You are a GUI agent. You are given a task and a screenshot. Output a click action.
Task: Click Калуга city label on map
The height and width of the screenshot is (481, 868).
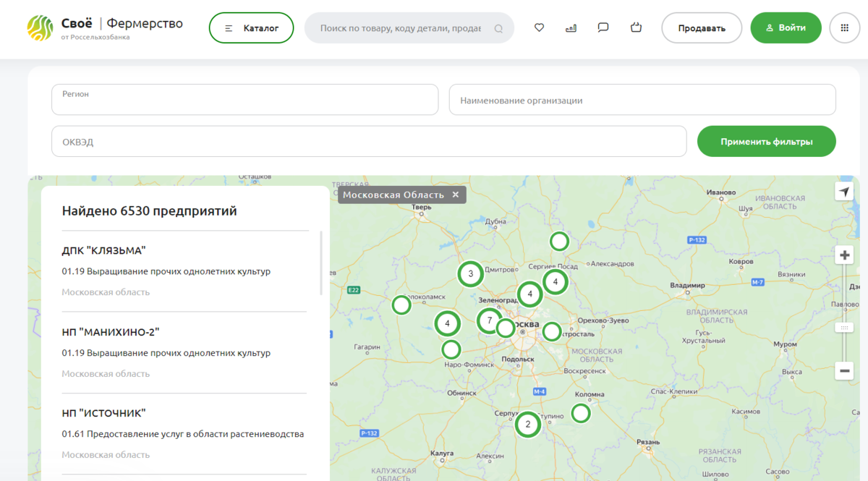pos(441,452)
